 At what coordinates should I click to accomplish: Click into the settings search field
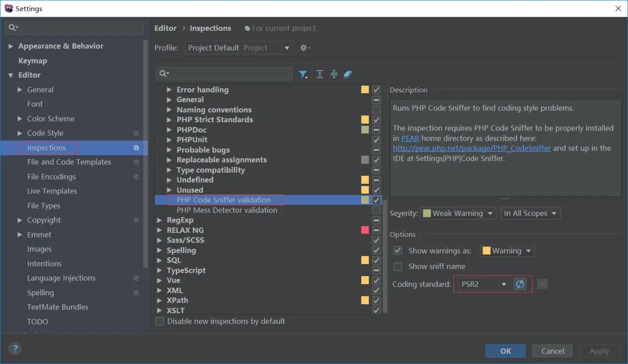[74, 28]
